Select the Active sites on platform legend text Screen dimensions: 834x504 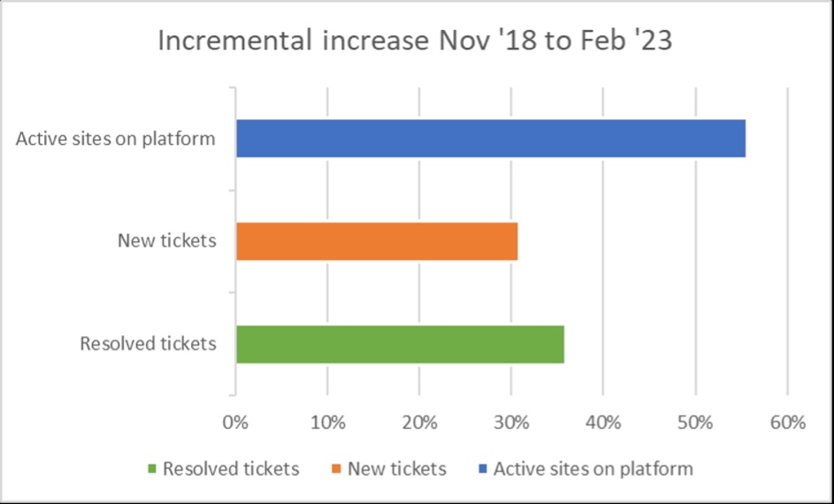point(593,469)
